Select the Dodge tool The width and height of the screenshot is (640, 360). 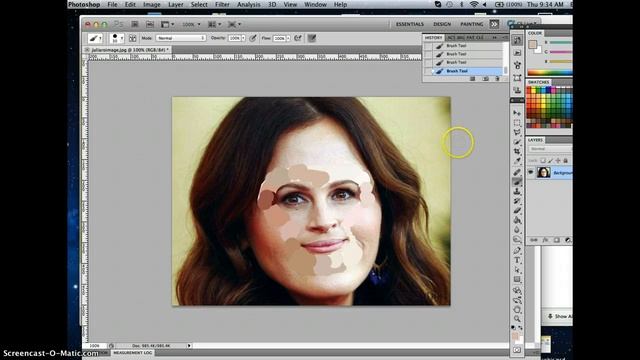[x=517, y=240]
